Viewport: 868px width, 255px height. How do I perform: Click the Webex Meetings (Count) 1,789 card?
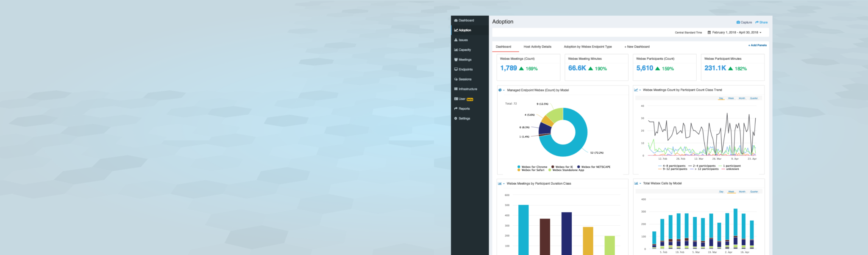click(529, 67)
